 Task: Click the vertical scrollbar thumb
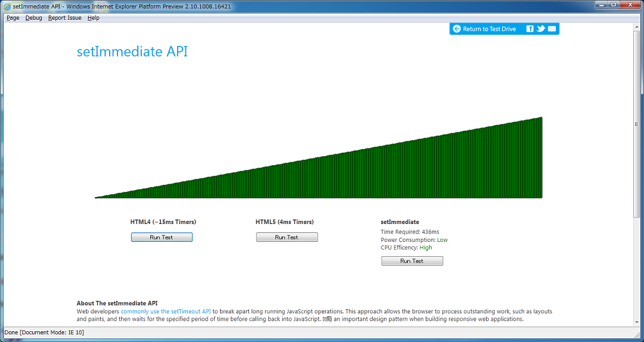636,125
